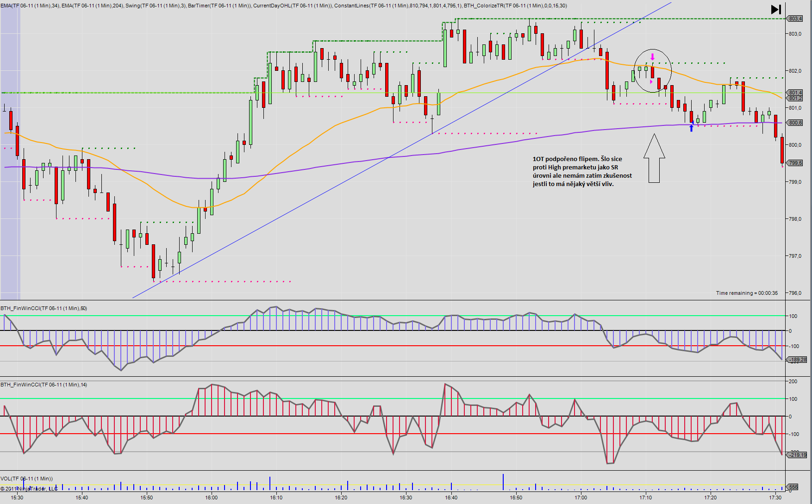The image size is (812, 504).
Task: Click the 801,2 price marker
Action: click(795, 98)
